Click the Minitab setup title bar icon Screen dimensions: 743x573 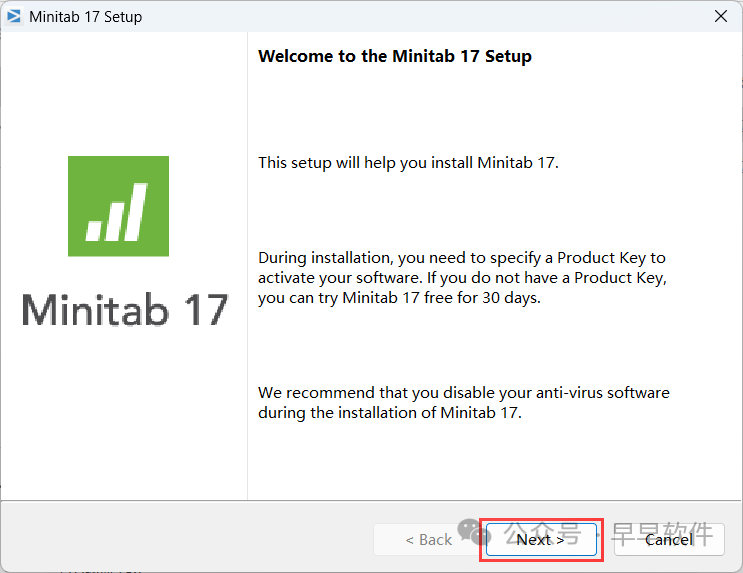tap(14, 16)
